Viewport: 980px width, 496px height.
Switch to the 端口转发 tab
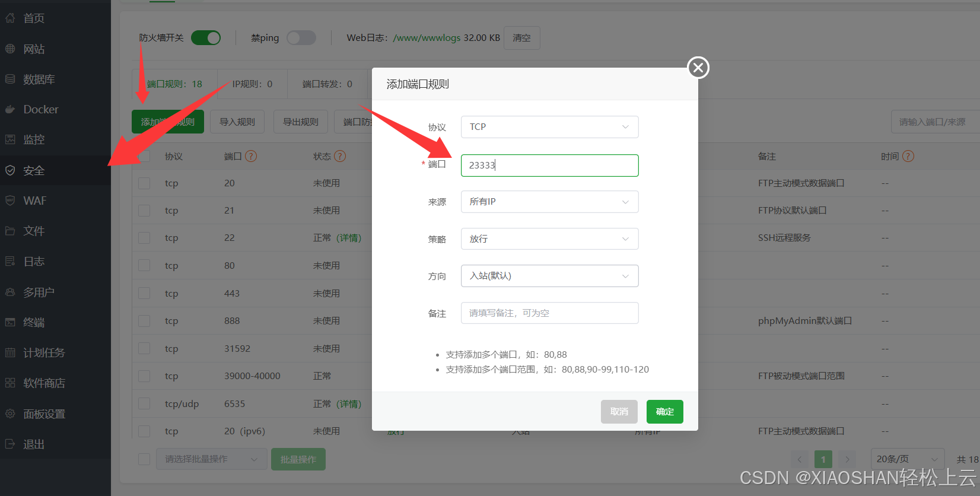point(327,84)
